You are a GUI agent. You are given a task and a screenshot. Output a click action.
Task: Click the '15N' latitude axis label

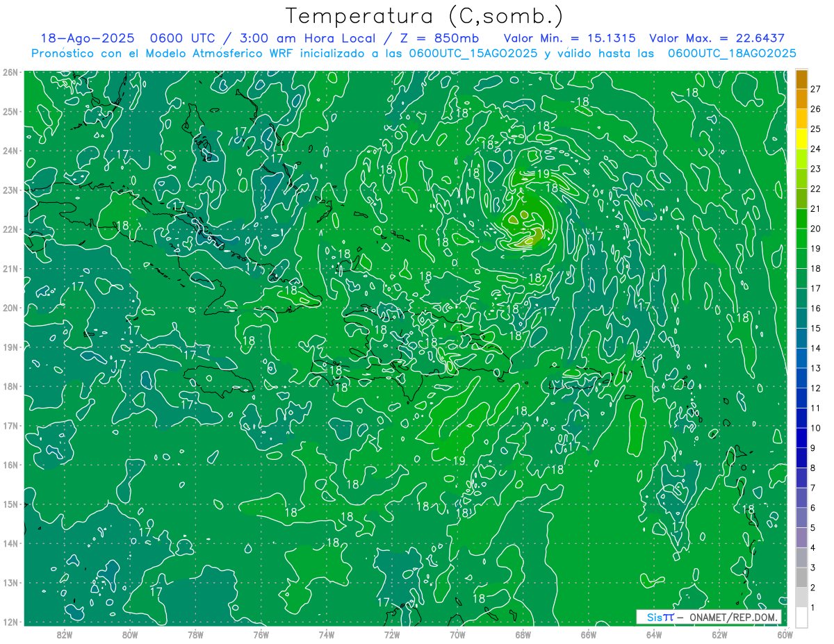pos(10,504)
